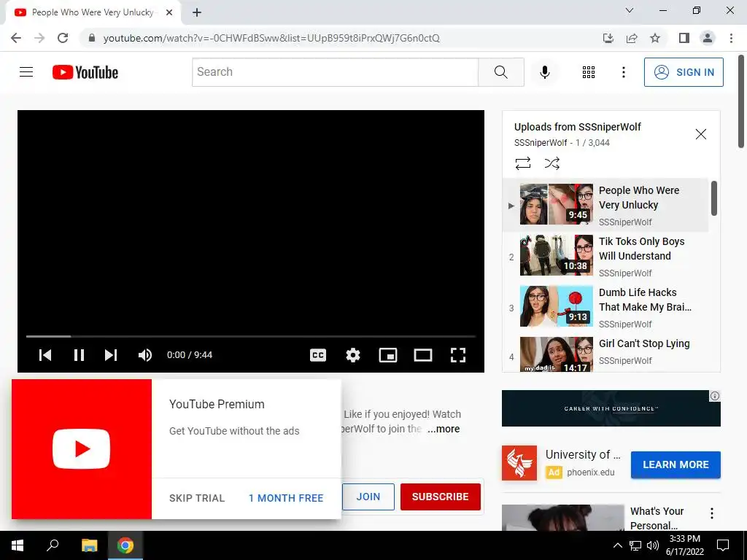Image resolution: width=747 pixels, height=560 pixels.
Task: Skip to the next video in player
Action: tap(111, 355)
